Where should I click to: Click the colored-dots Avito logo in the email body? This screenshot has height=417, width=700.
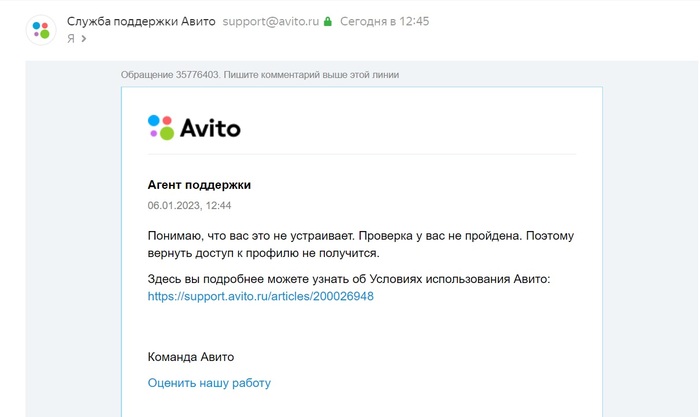(x=160, y=127)
